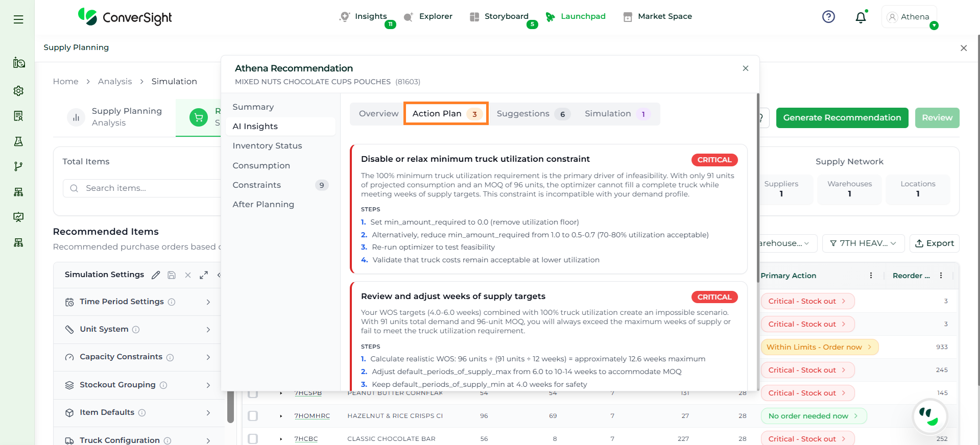Viewport: 980px width, 445px height.
Task: Click the Export button
Action: tap(934, 243)
